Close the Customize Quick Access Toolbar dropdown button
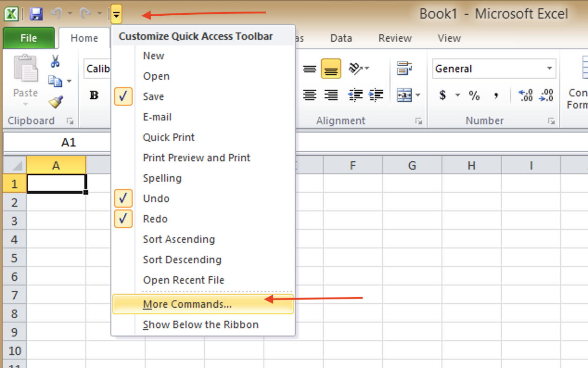 click(x=116, y=15)
